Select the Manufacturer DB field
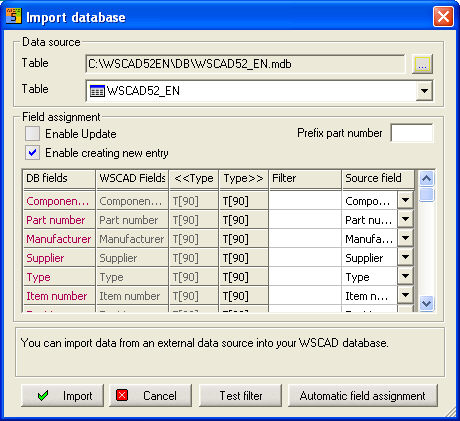Screen dimensions: 460x421 [x=59, y=239]
